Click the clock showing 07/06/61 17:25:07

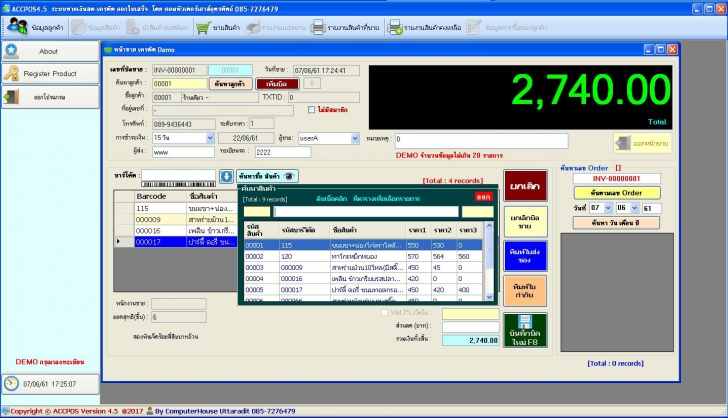(50, 384)
